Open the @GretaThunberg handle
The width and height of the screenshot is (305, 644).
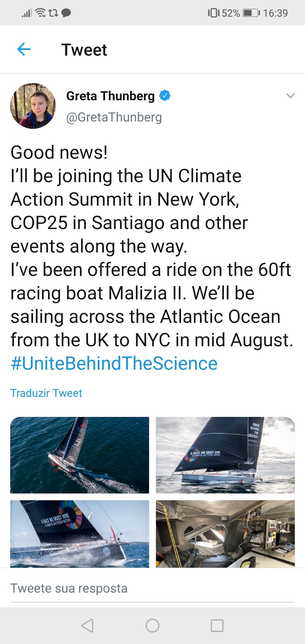pyautogui.click(x=114, y=117)
